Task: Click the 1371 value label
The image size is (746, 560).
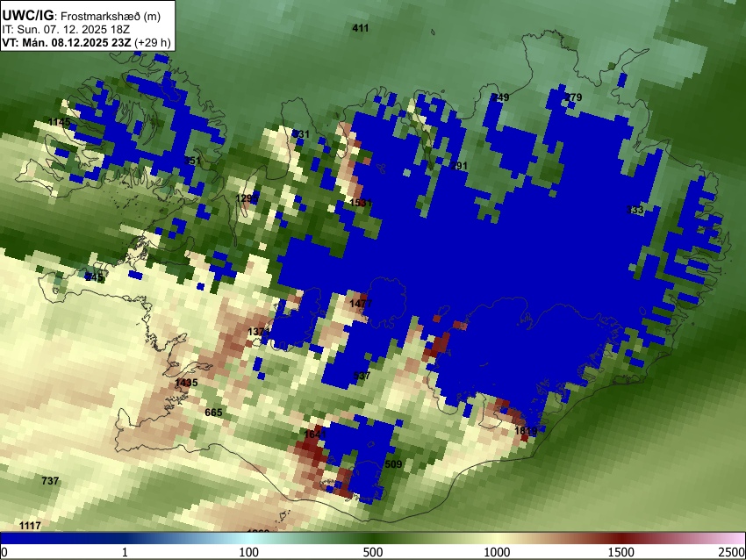Action: click(x=259, y=332)
